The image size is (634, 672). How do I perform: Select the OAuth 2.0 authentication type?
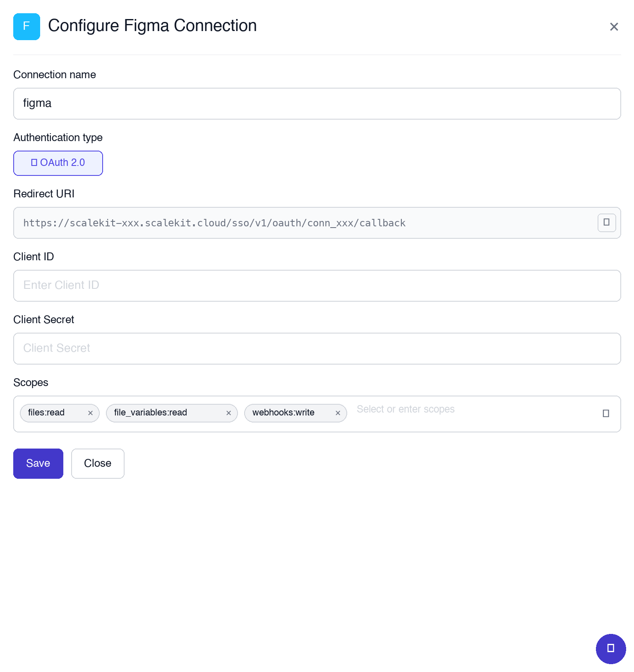pos(58,163)
